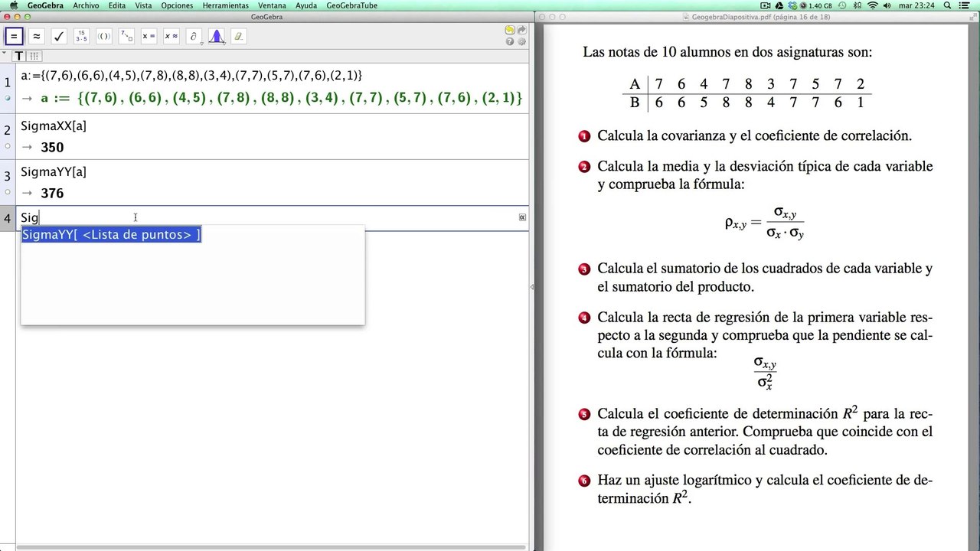980x551 pixels.
Task: Toggle visibility marker of CAS row 1
Action: [x=7, y=99]
